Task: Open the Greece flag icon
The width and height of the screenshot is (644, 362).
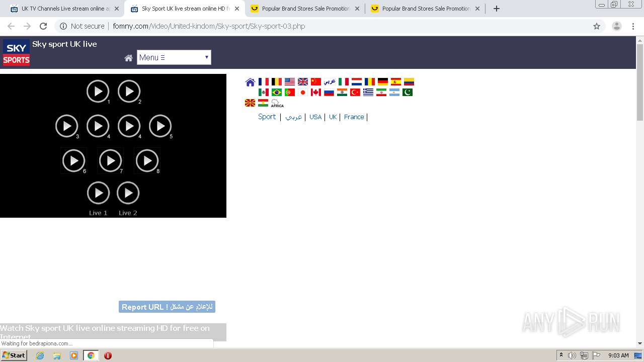Action: [x=368, y=92]
